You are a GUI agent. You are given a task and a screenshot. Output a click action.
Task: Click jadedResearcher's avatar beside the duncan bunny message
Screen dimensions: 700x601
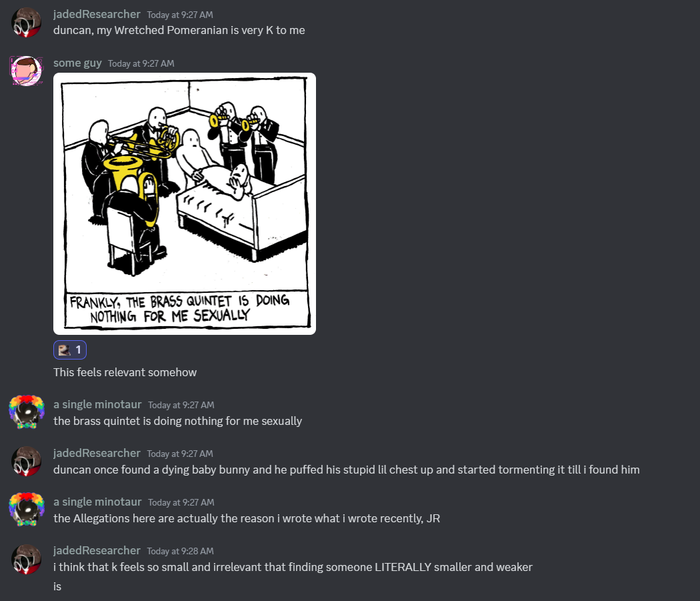(x=27, y=461)
